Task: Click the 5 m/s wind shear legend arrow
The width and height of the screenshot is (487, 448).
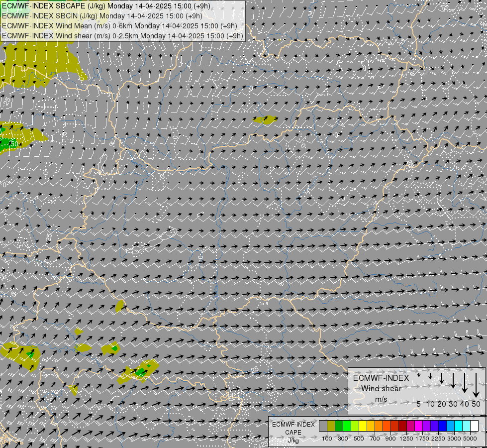Action: click(x=419, y=375)
